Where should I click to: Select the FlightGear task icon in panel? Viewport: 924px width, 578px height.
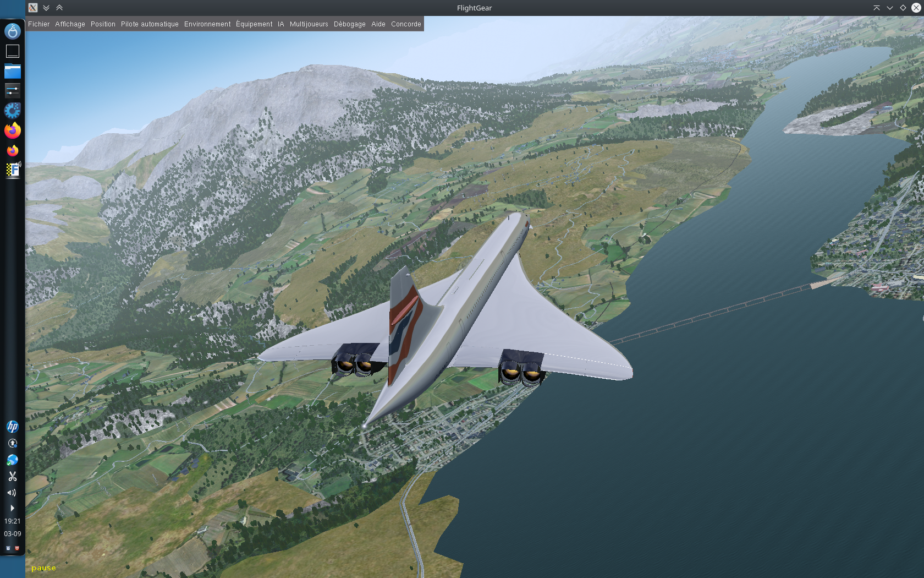click(13, 170)
